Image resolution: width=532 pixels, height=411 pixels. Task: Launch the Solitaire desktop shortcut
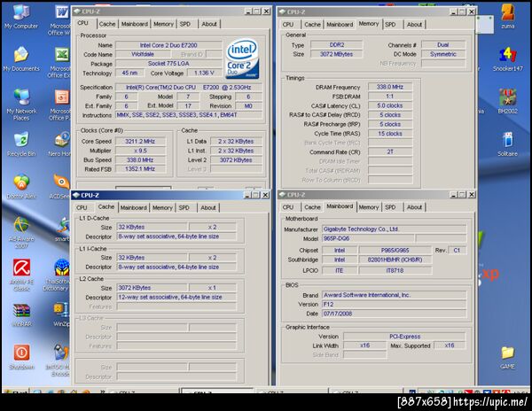[x=508, y=139]
